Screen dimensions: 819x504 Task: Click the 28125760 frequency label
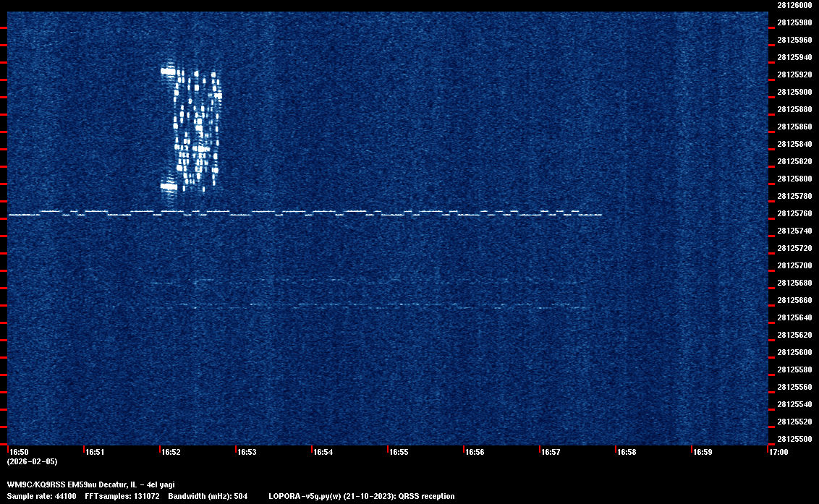794,213
